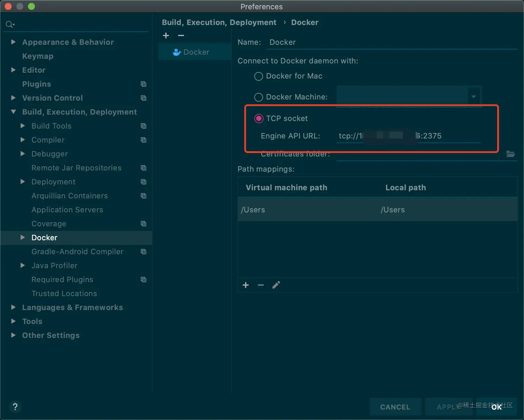This screenshot has width=524, height=420.
Task: Expand the Deployment node
Action: click(23, 182)
